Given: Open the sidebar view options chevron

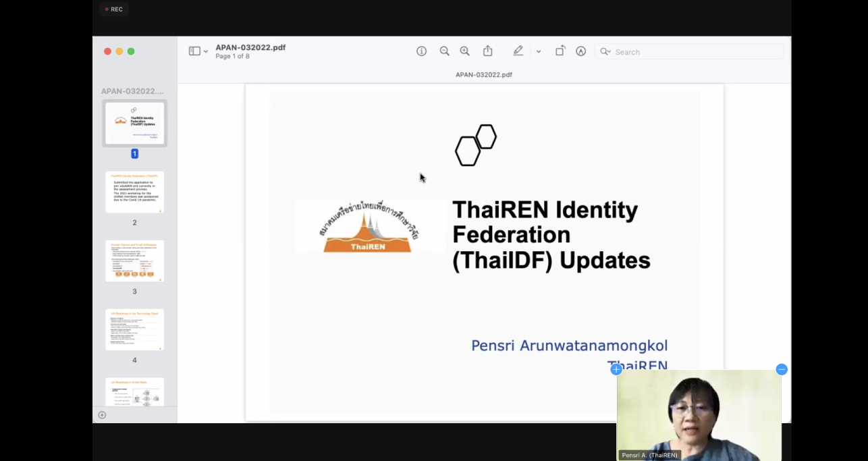Looking at the screenshot, I should (206, 52).
